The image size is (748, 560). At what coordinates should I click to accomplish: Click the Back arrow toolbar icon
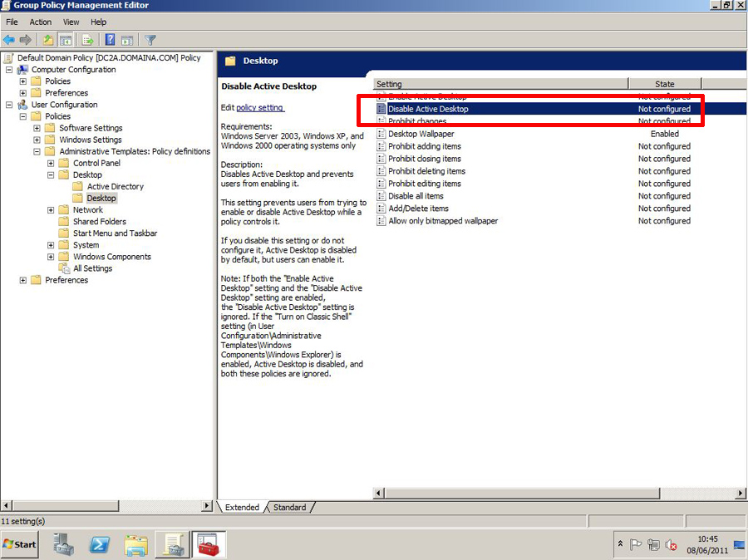9,40
